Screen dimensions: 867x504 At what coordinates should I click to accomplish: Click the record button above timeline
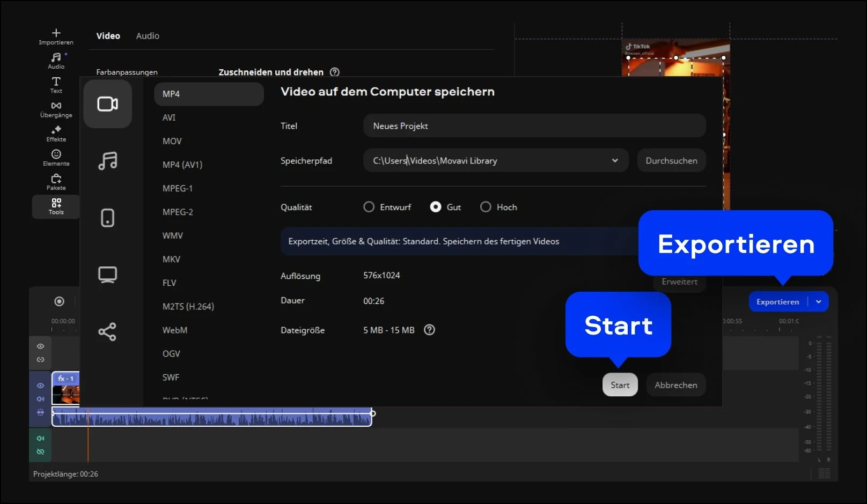(60, 301)
